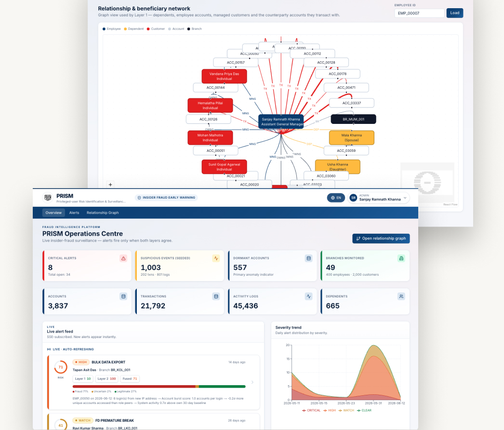This screenshot has height=430, width=504.
Task: Switch to the Overview tab
Action: point(53,213)
